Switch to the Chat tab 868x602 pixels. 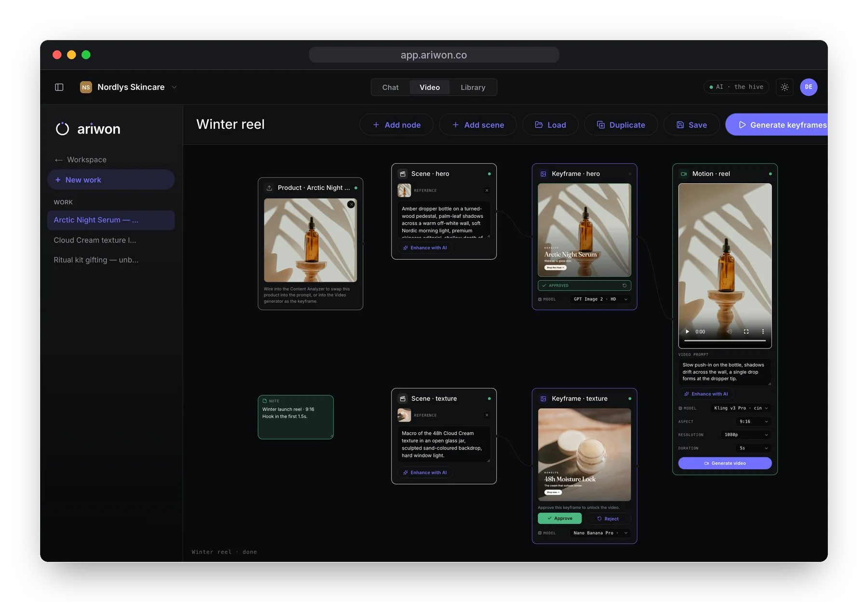390,87
